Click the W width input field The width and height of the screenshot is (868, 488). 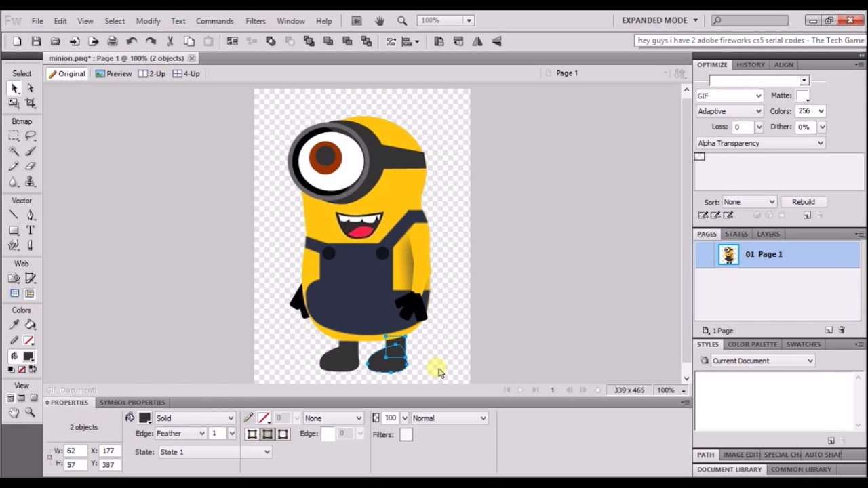pos(76,451)
